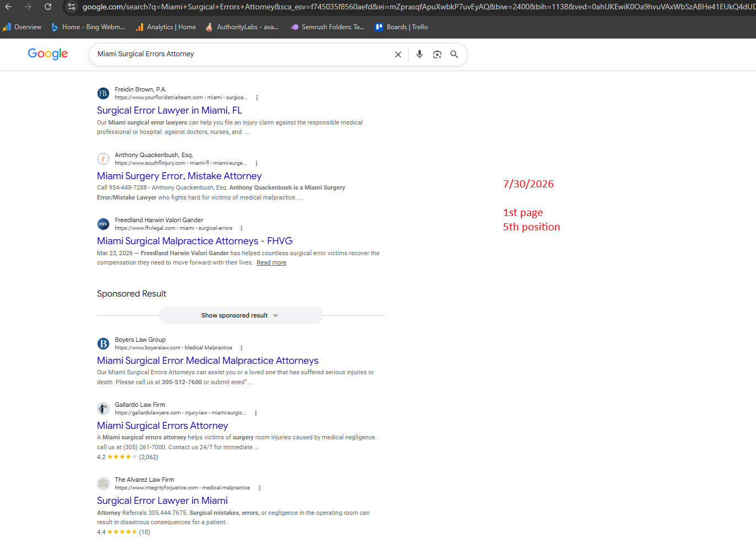
Task: Clear the search query with X icon
Action: (398, 55)
